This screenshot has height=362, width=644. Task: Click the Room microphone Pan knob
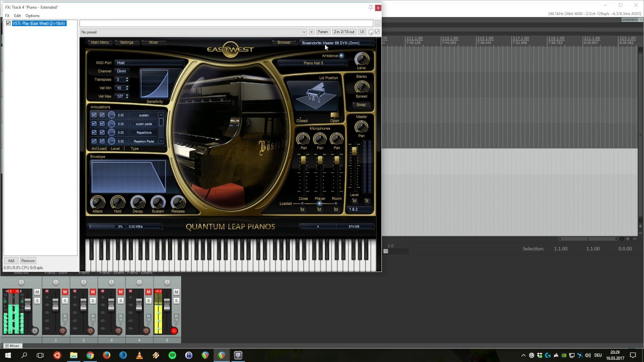click(337, 139)
